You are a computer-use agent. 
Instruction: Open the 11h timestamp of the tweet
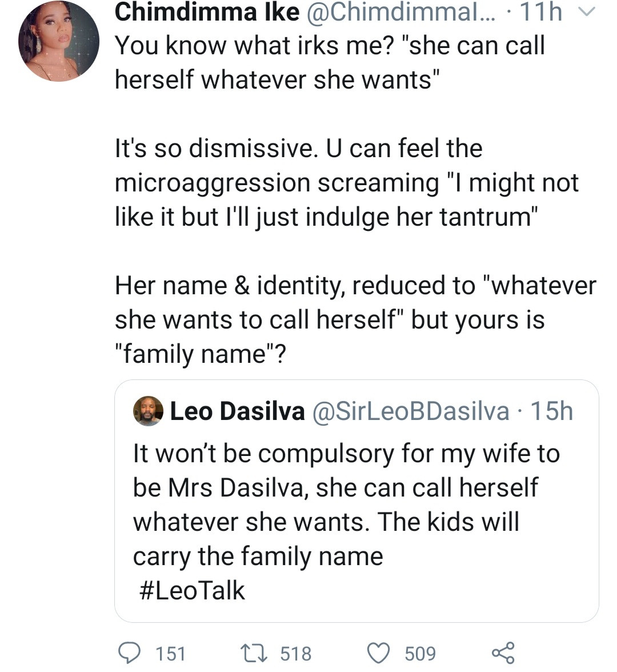point(540,13)
